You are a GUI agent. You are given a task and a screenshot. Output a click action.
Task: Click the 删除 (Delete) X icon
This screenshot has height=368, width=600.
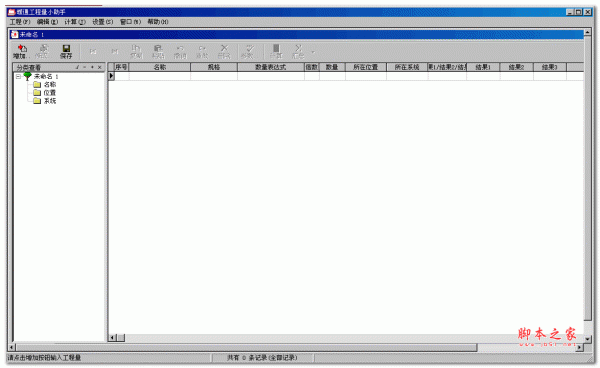224,52
